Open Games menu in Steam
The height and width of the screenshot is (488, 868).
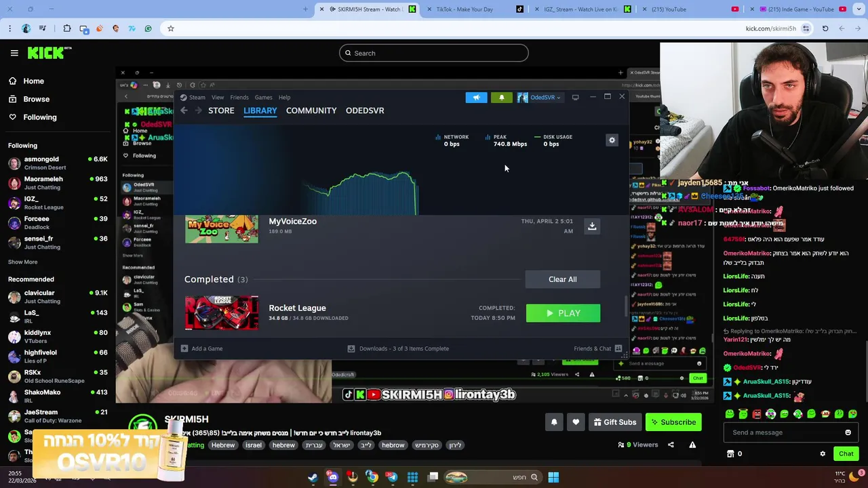pos(263,98)
